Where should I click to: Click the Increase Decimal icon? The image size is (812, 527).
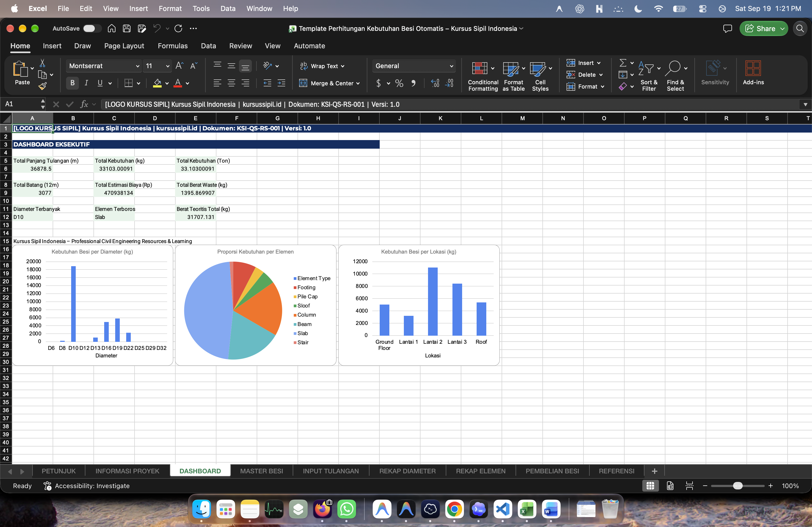click(x=435, y=83)
